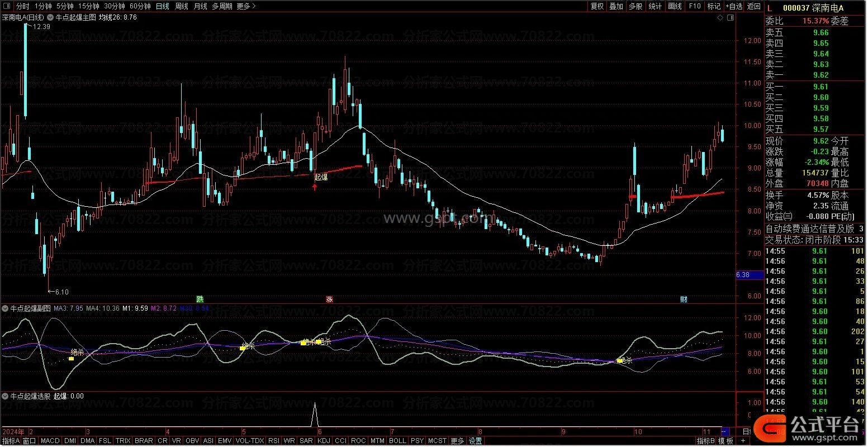
Task: Click stock title 000037 深南电A
Action: pyautogui.click(x=813, y=8)
